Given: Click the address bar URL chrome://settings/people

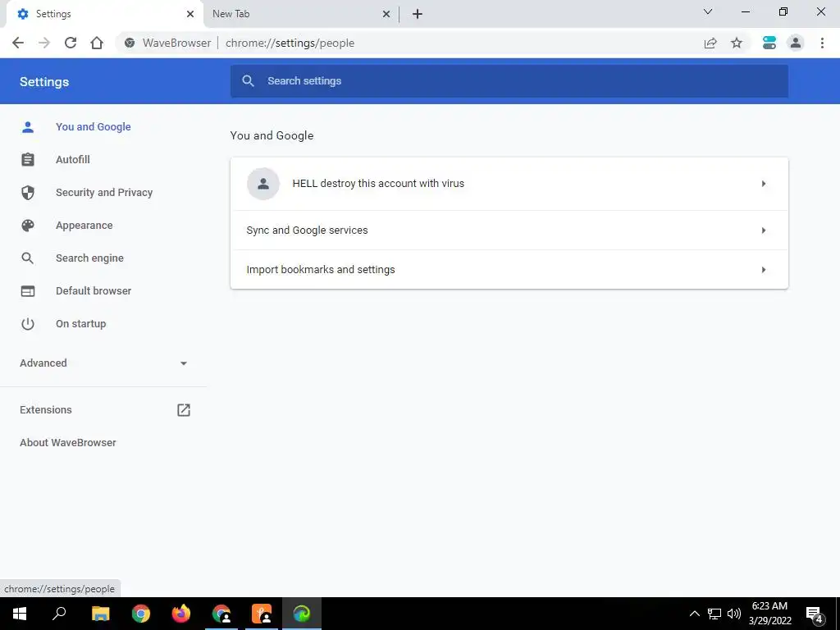Looking at the screenshot, I should tap(290, 43).
